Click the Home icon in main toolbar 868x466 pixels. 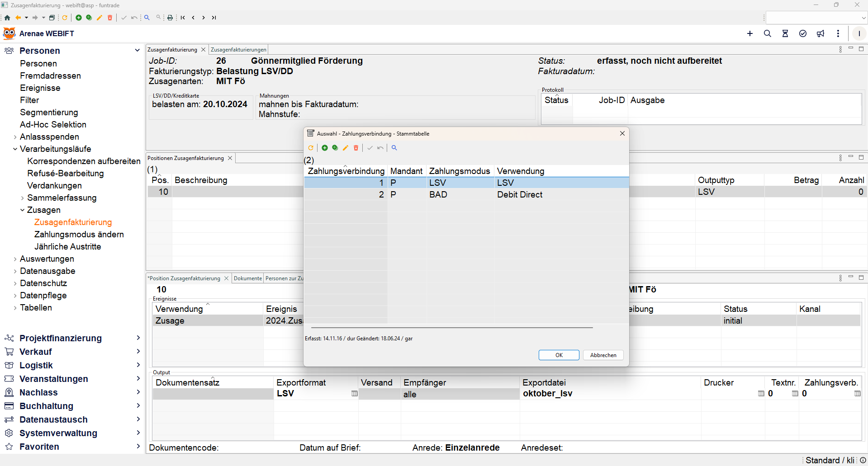[7, 18]
